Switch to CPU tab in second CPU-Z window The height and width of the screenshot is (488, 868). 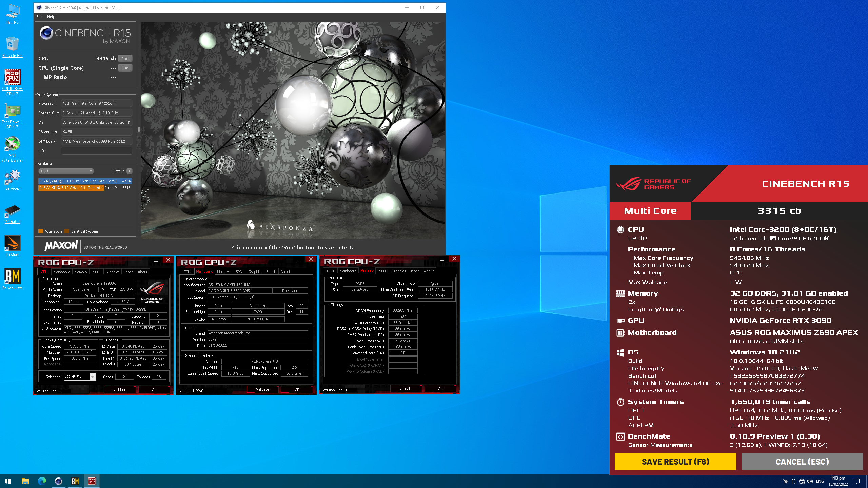(x=187, y=272)
